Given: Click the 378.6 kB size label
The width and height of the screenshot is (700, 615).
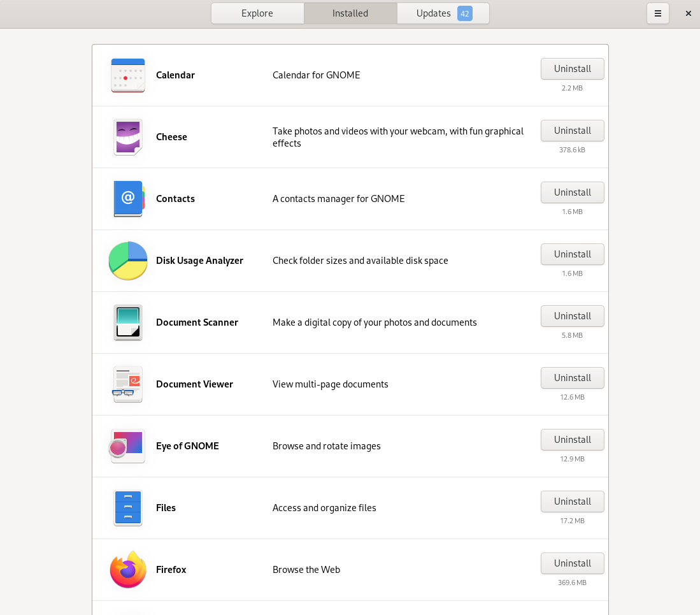Looking at the screenshot, I should tap(572, 150).
